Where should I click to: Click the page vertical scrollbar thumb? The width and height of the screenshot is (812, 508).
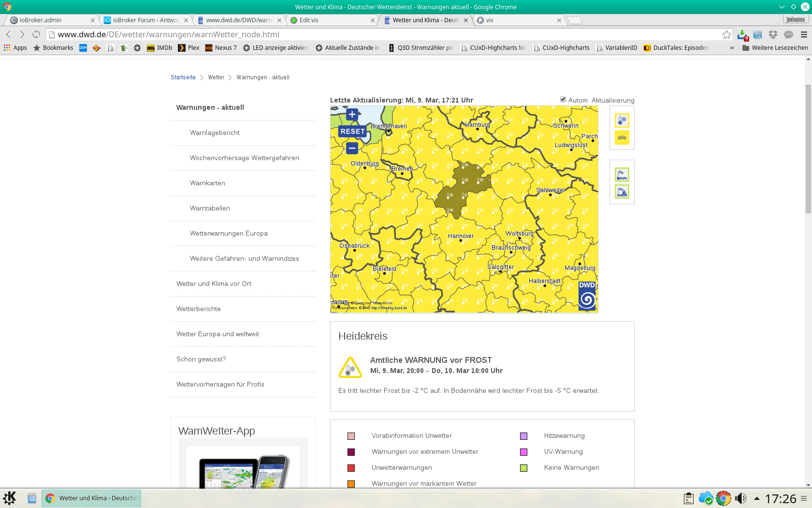pyautogui.click(x=808, y=149)
